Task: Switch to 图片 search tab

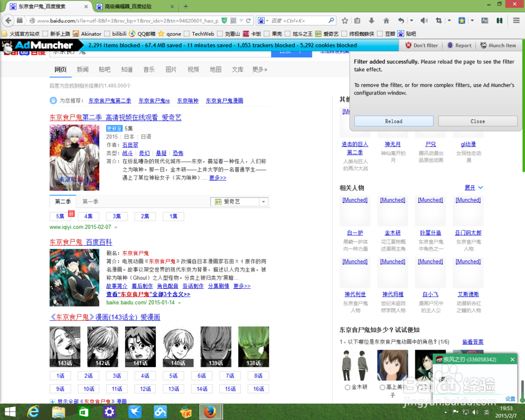Action: [171, 69]
